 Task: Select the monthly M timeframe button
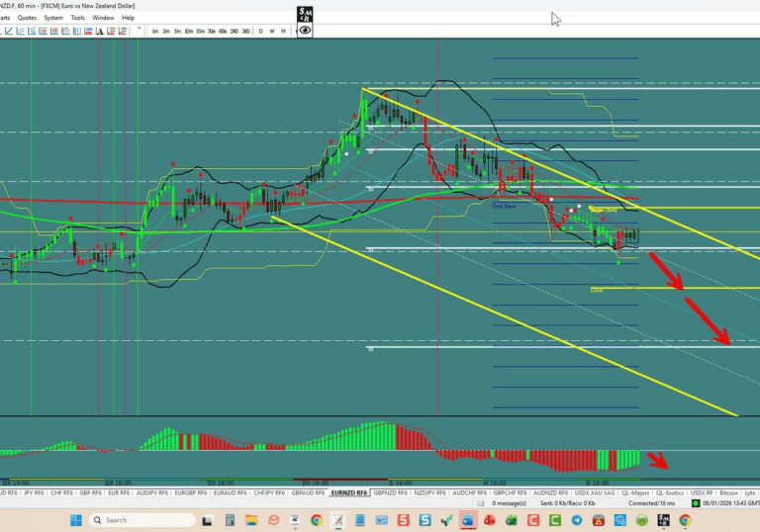click(x=283, y=31)
